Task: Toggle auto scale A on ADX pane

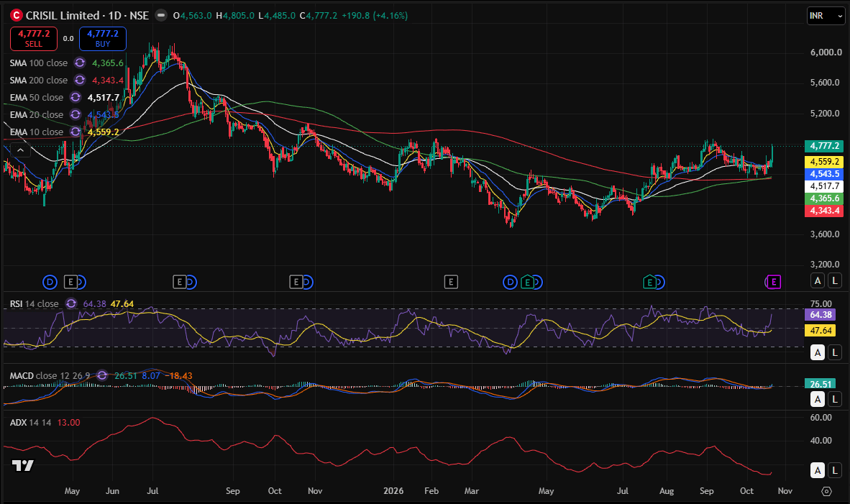Action: [818, 470]
